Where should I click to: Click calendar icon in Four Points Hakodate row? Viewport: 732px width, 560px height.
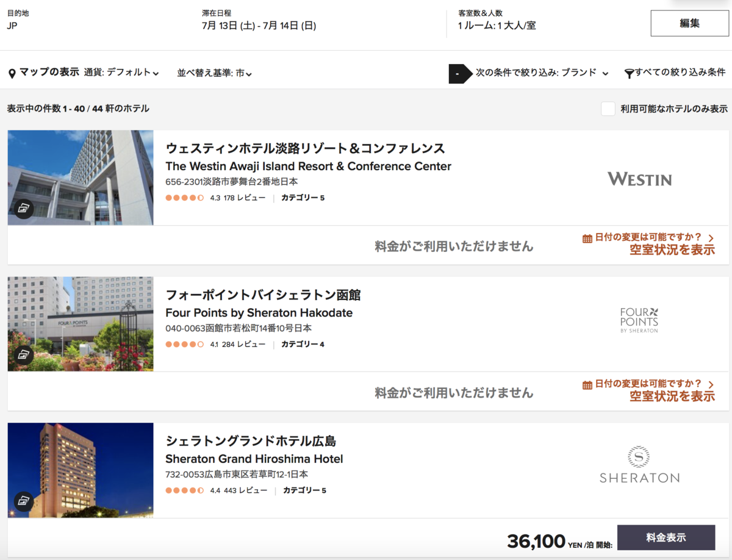click(x=587, y=385)
